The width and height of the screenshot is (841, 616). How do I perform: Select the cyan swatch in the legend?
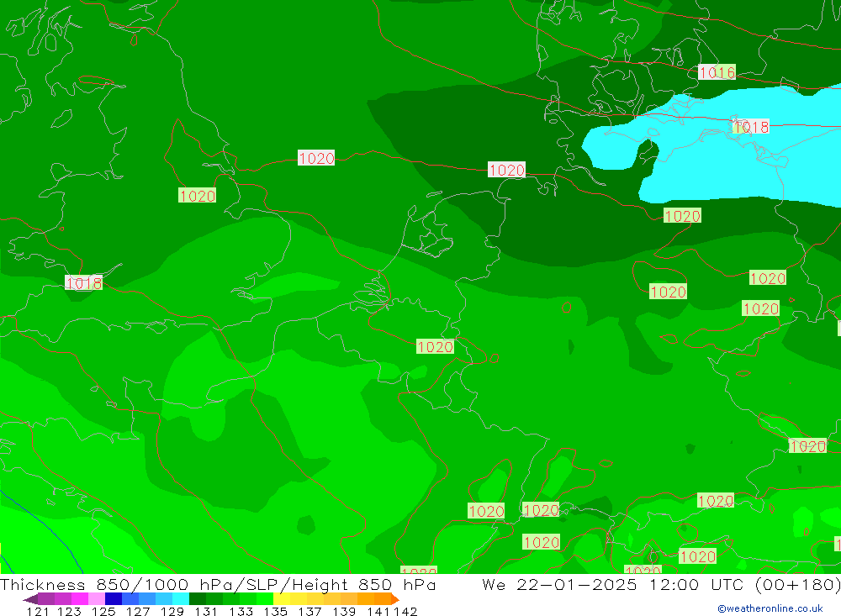pyautogui.click(x=181, y=599)
